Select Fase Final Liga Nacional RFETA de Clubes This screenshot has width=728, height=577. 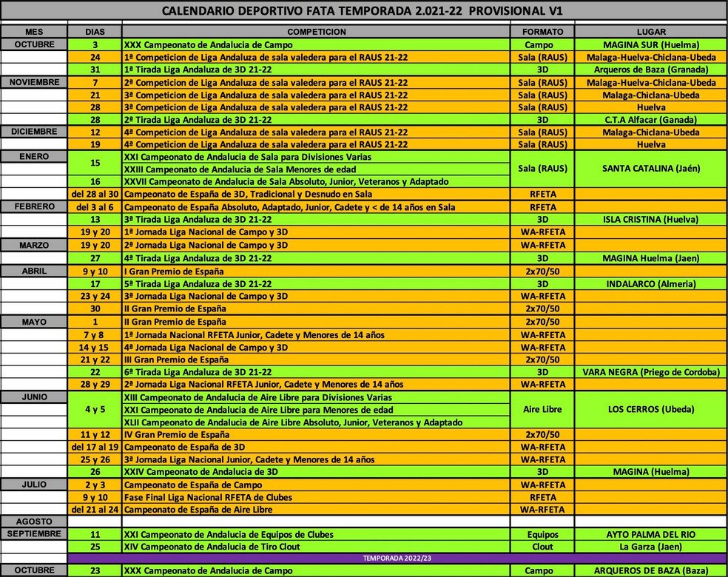[x=207, y=496]
